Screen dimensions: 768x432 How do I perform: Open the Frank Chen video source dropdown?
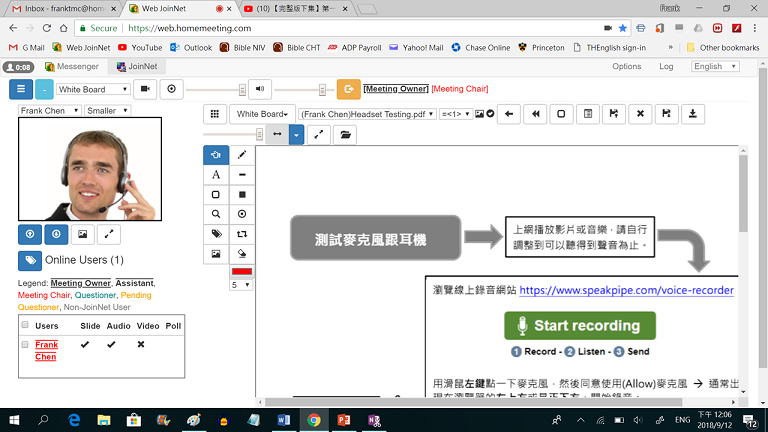pos(49,111)
